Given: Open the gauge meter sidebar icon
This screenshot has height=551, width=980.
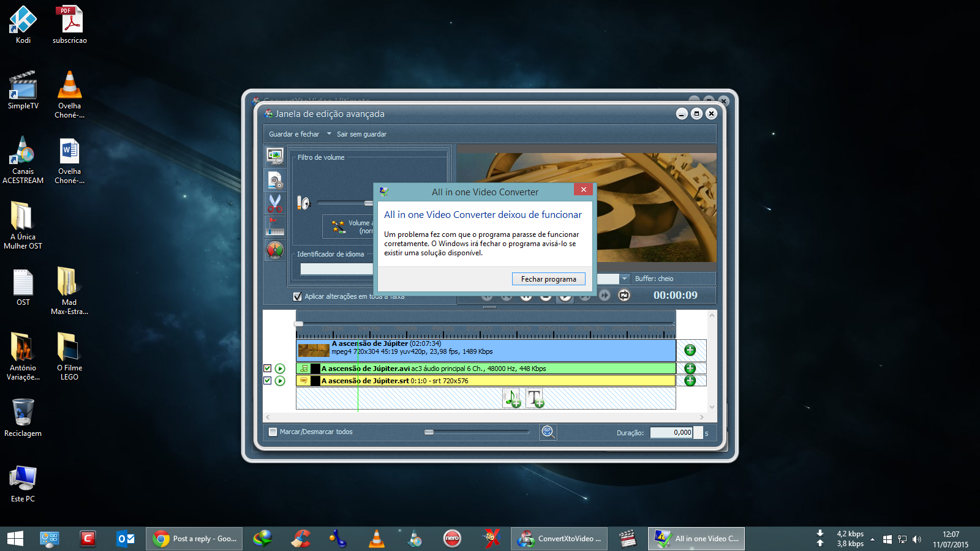Looking at the screenshot, I should (275, 250).
